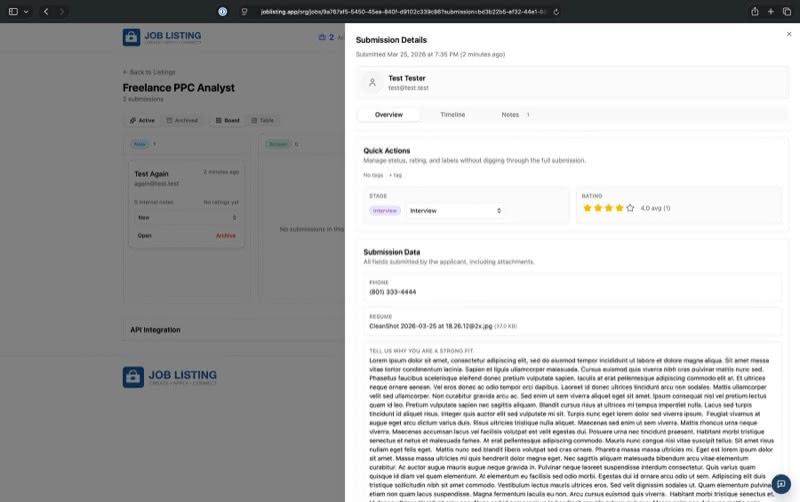The height and width of the screenshot is (502, 800).
Task: Select the Active submissions filter
Action: 142,120
